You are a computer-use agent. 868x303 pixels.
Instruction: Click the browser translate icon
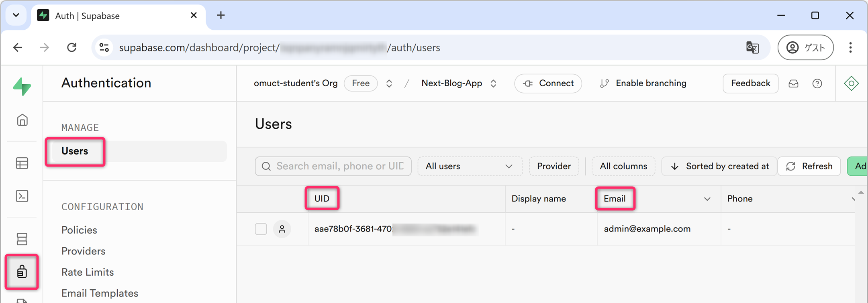[x=752, y=47]
